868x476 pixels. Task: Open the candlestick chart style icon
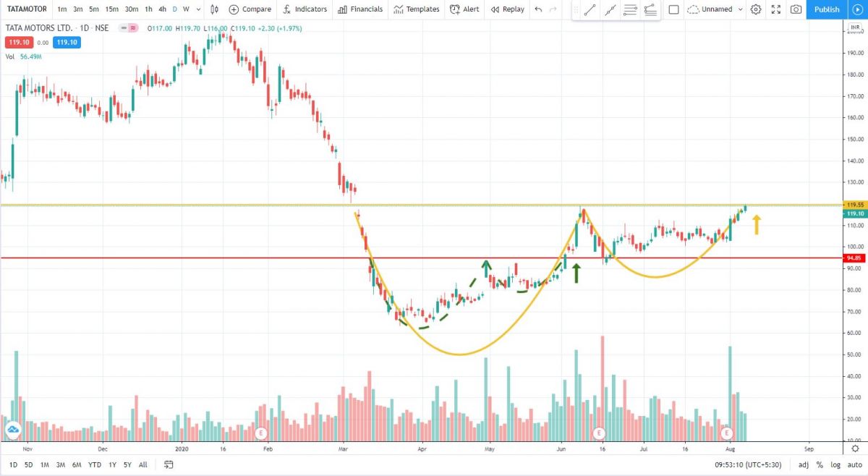point(213,9)
